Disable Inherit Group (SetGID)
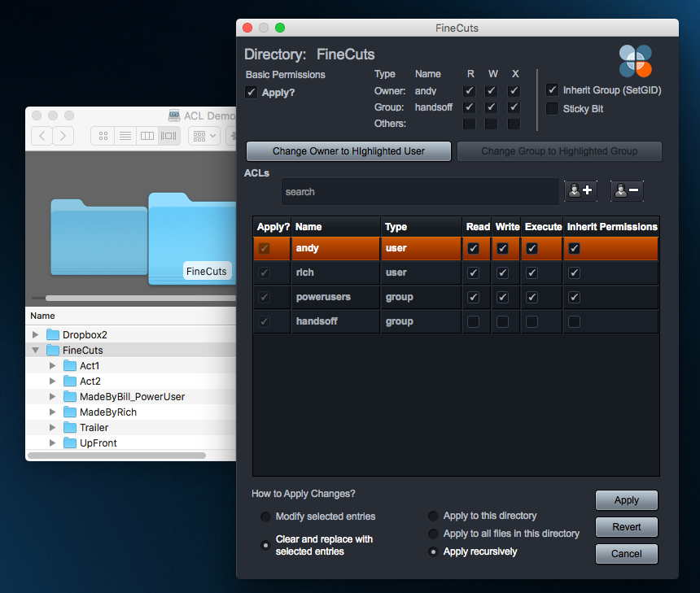Screen dimensions: 700x593 (x=552, y=90)
